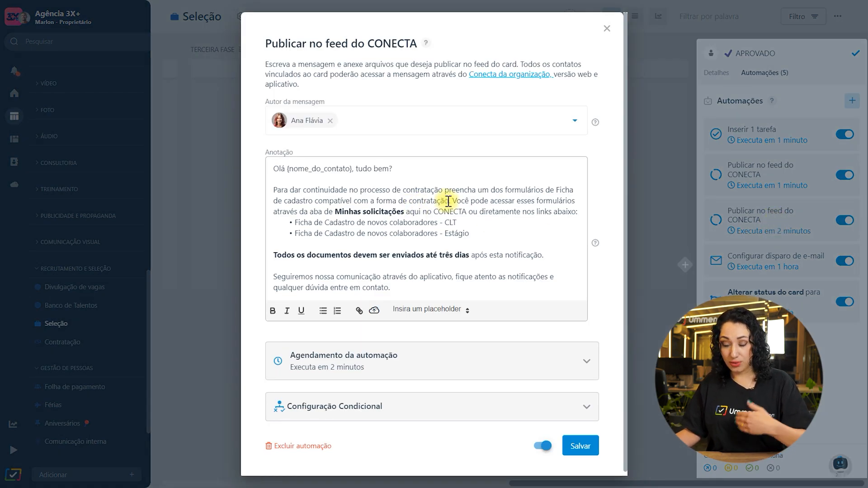
Task: Insert numbered list in annotation
Action: (337, 310)
